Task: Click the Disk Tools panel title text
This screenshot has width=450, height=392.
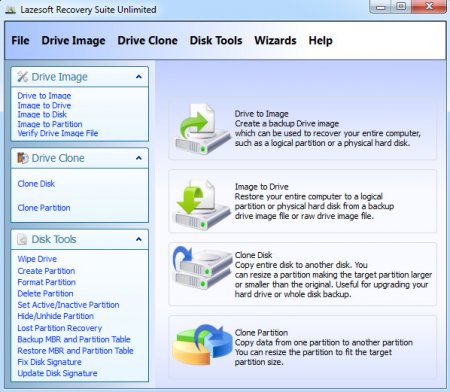Action: tap(54, 239)
